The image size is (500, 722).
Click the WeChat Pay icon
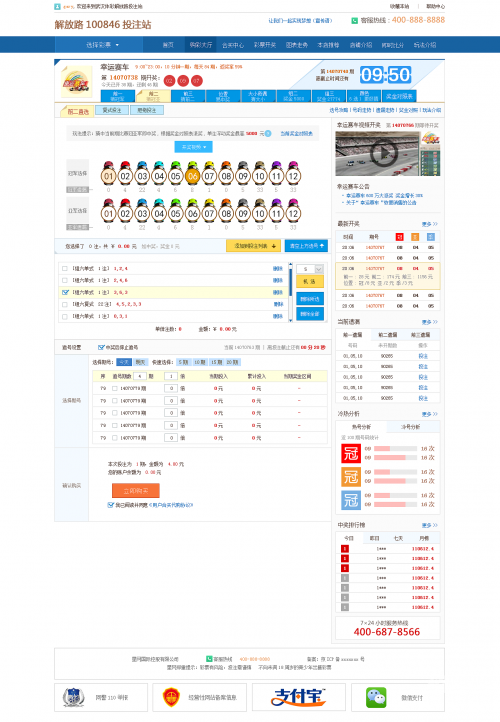click(x=376, y=698)
